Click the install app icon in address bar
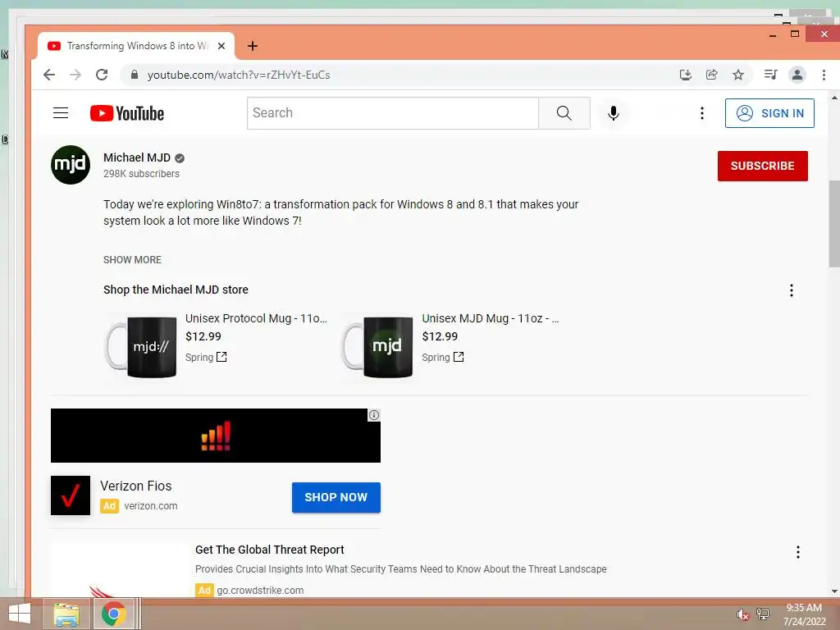840x630 pixels. click(x=685, y=75)
